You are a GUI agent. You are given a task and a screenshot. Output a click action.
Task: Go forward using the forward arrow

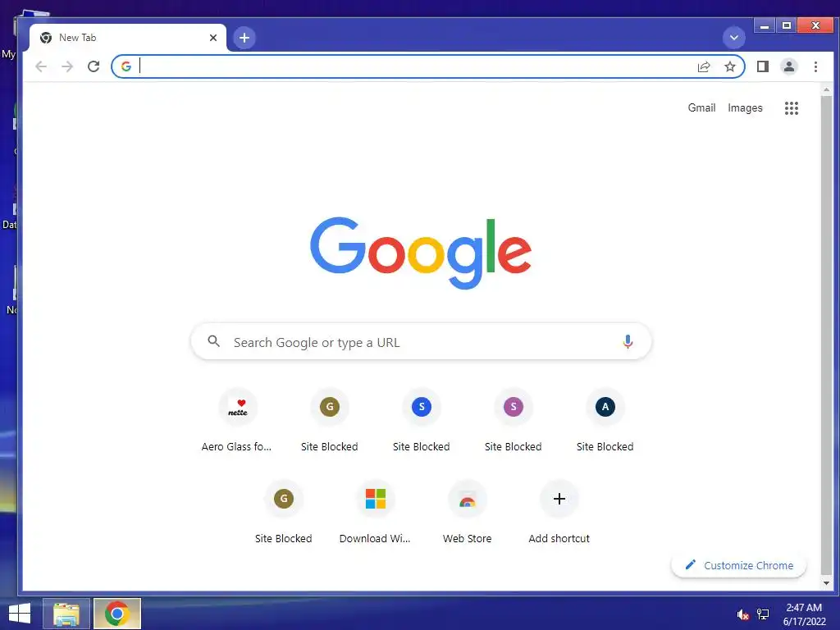(x=67, y=66)
